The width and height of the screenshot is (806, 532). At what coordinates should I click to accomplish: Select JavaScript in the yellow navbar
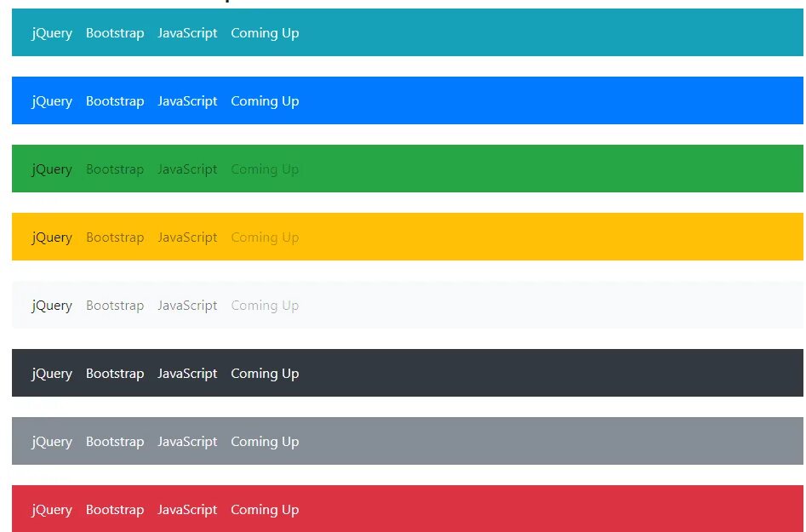coord(187,238)
